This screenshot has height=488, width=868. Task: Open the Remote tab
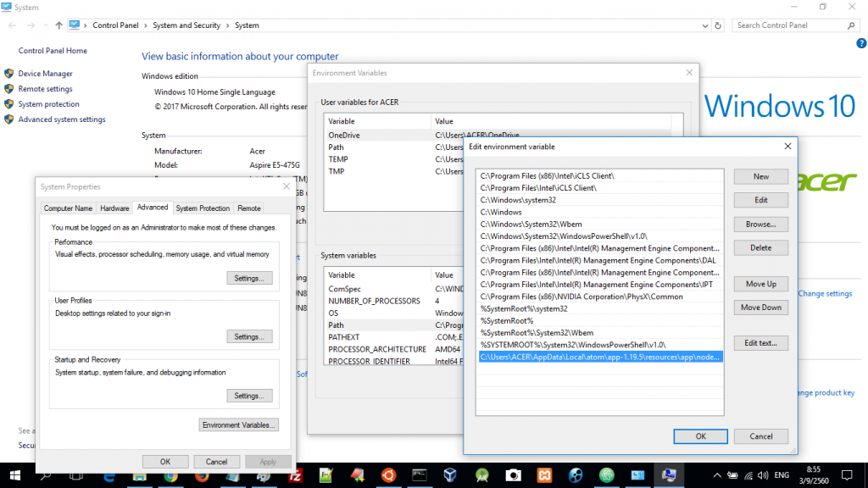click(249, 208)
